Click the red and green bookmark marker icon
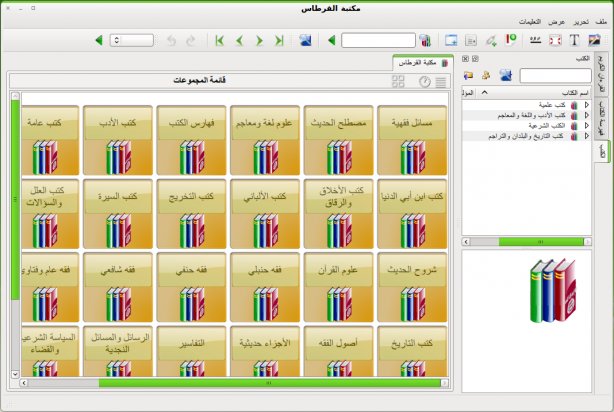The height and width of the screenshot is (412, 614). pyautogui.click(x=511, y=40)
